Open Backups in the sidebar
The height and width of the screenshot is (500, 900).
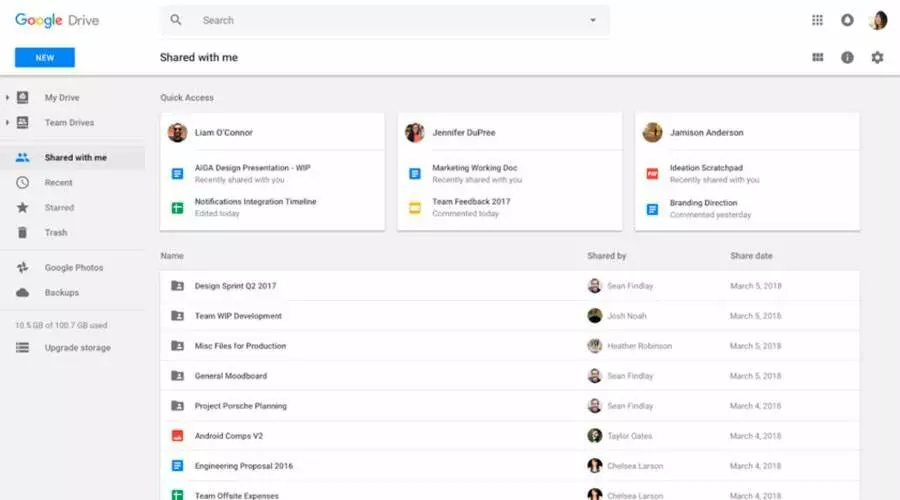[x=61, y=293]
